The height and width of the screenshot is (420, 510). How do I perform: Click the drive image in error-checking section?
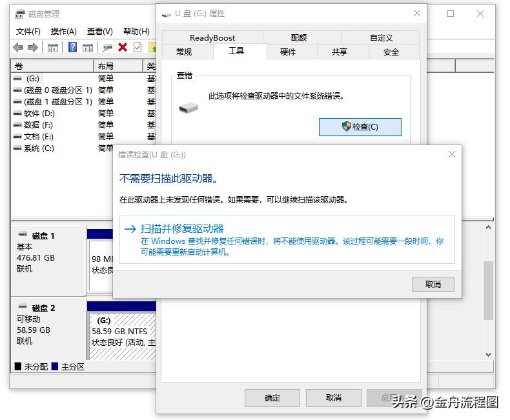click(x=189, y=108)
